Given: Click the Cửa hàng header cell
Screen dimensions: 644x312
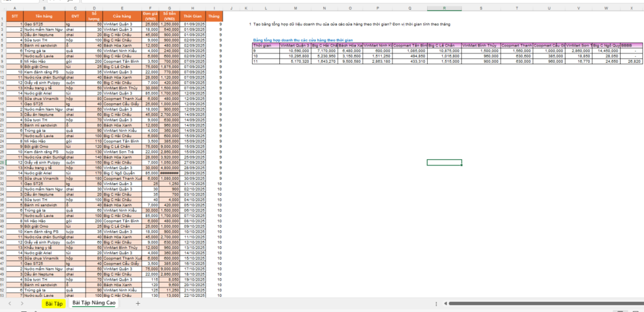Looking at the screenshot, I should point(119,15).
